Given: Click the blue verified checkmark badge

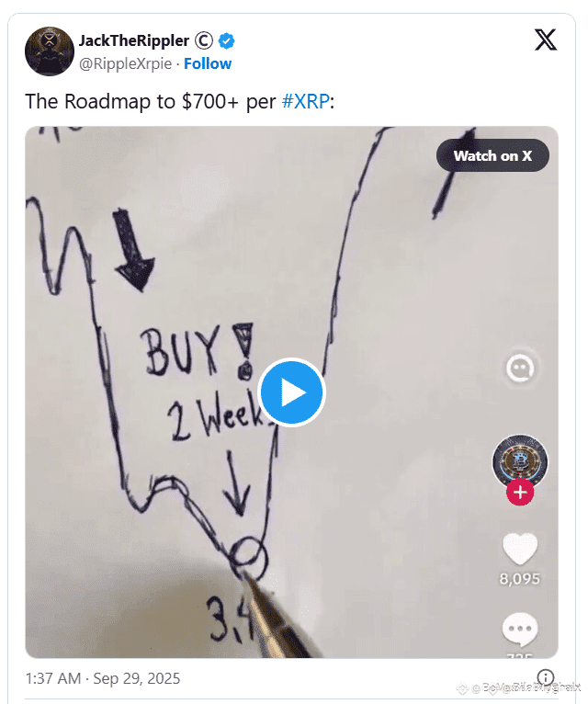Looking at the screenshot, I should tap(226, 40).
